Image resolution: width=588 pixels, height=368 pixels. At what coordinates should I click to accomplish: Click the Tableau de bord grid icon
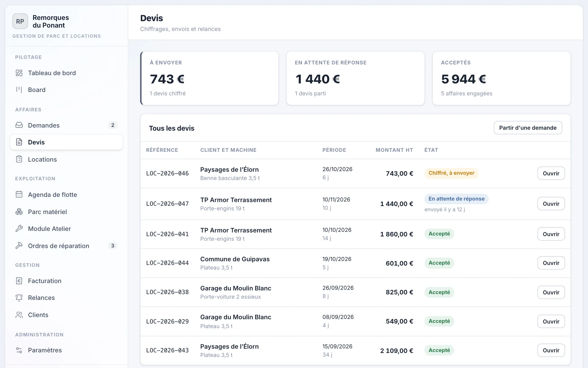coord(19,73)
